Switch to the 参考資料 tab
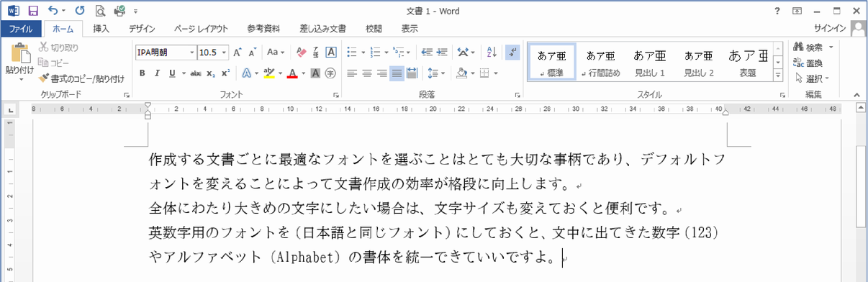 tap(263, 29)
